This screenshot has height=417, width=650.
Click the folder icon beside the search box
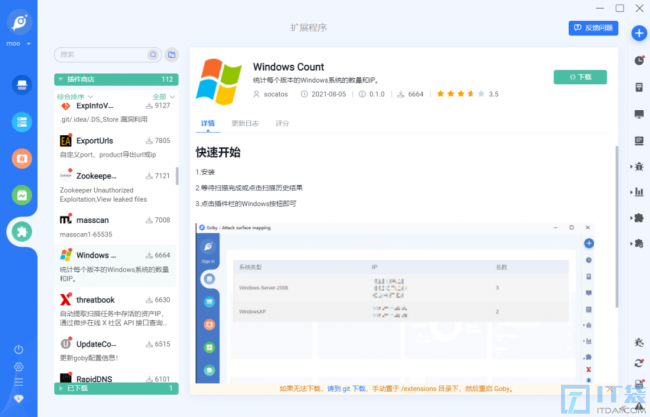tap(172, 54)
